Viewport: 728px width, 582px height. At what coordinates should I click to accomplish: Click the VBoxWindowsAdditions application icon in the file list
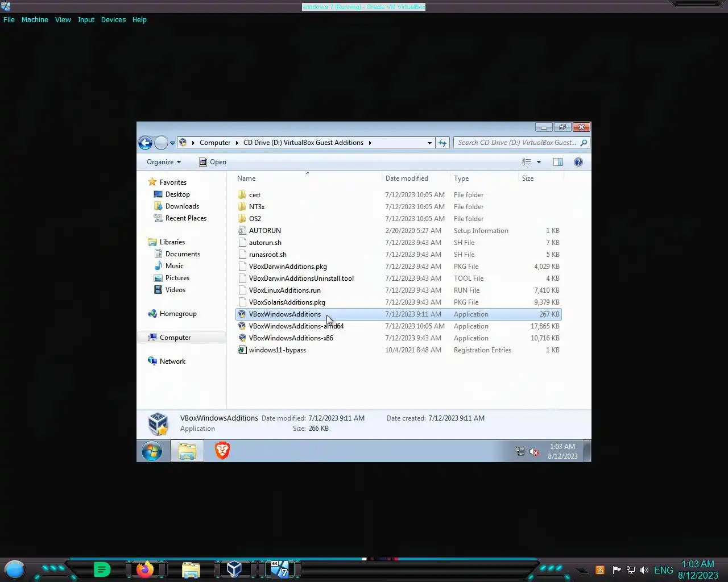coord(242,314)
